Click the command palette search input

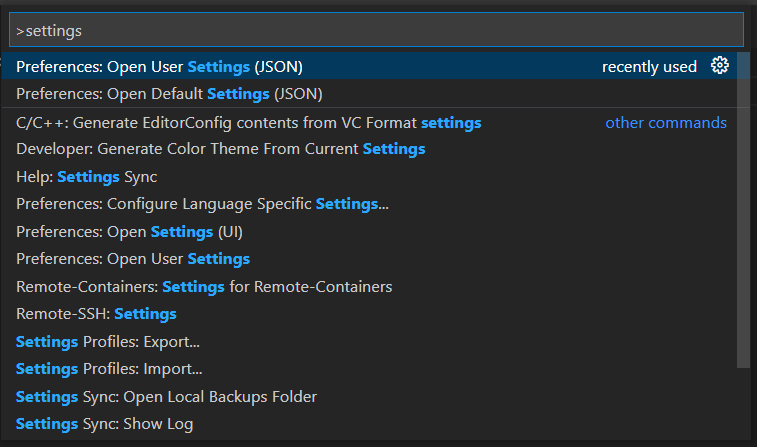pos(377,31)
